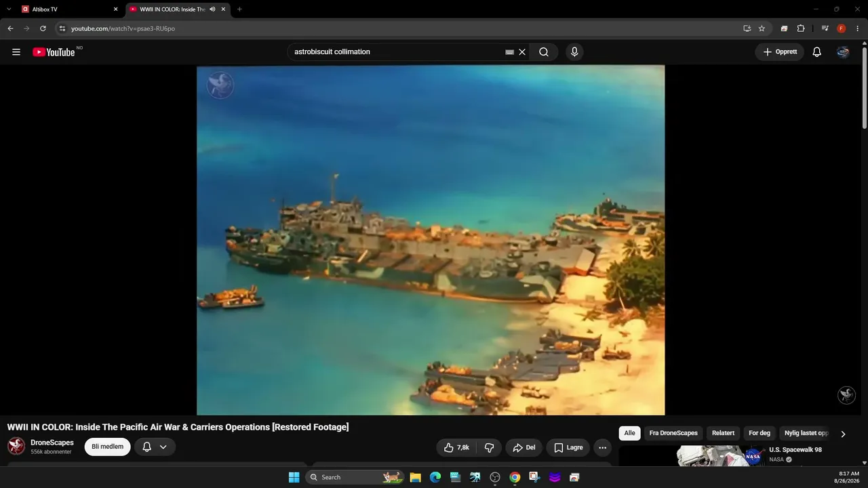This screenshot has height=488, width=868.
Task: Click the 'Opprett' create button
Action: (x=780, y=52)
